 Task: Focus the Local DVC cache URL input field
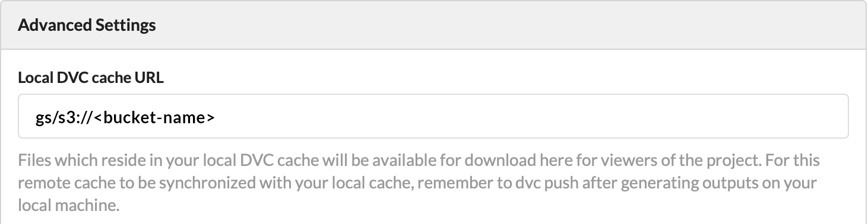[x=433, y=116]
